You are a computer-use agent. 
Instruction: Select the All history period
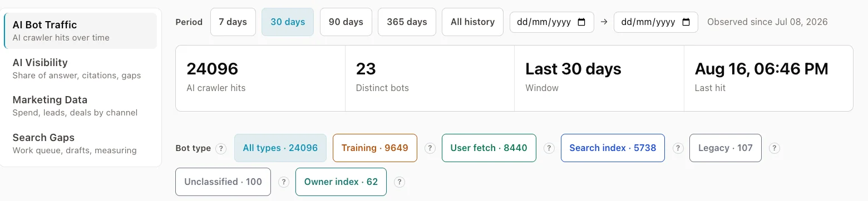point(472,22)
